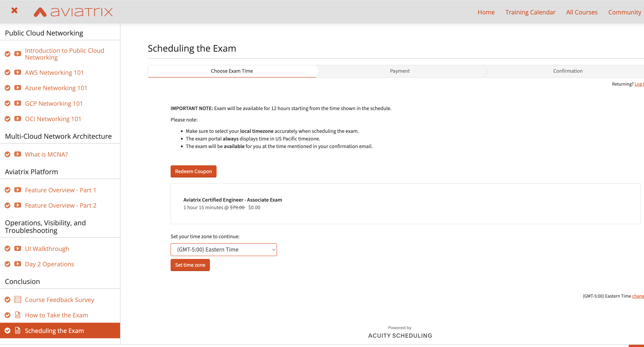Open the UI Walkthrough lesson
This screenshot has width=644, height=347.
tap(47, 249)
